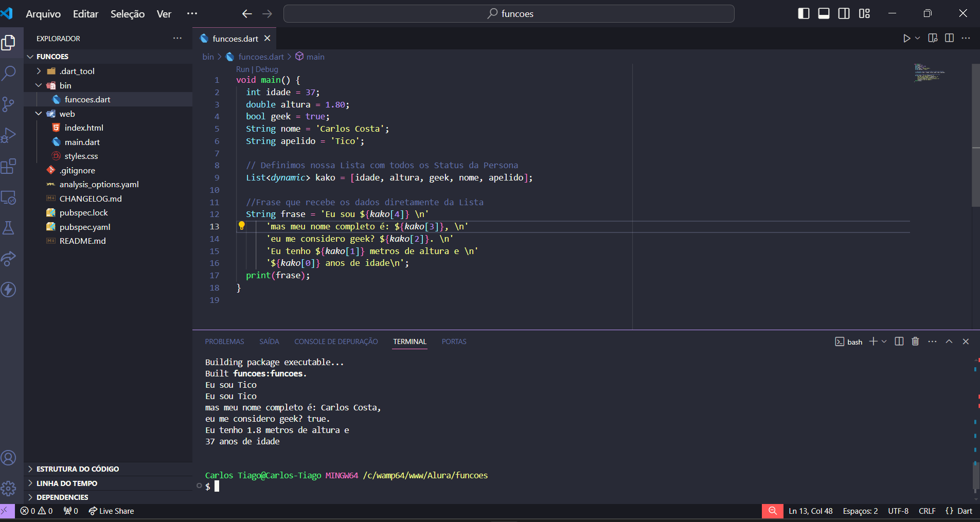The image size is (980, 522).
Task: Open main.dart in the explorer
Action: tap(108, 142)
